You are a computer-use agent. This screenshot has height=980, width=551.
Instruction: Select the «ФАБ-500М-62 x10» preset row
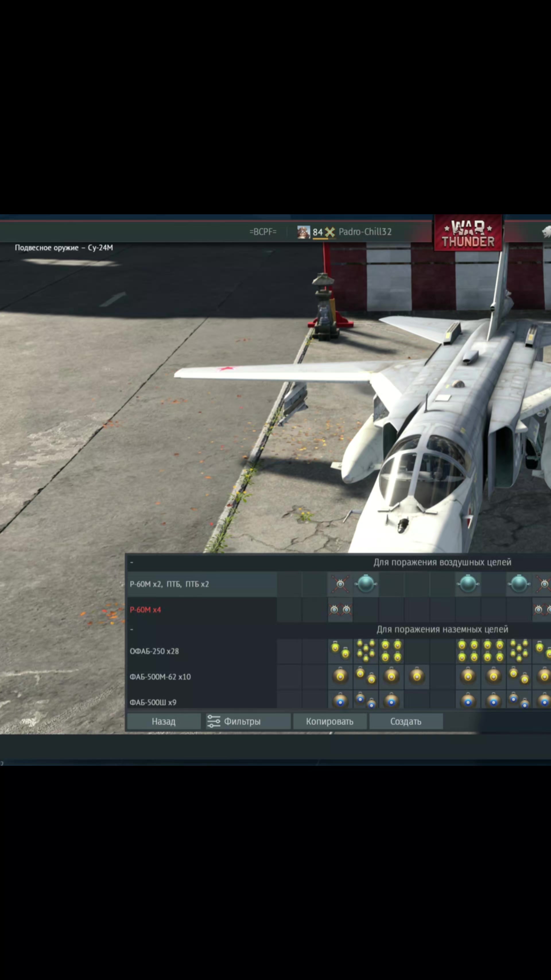(x=202, y=676)
